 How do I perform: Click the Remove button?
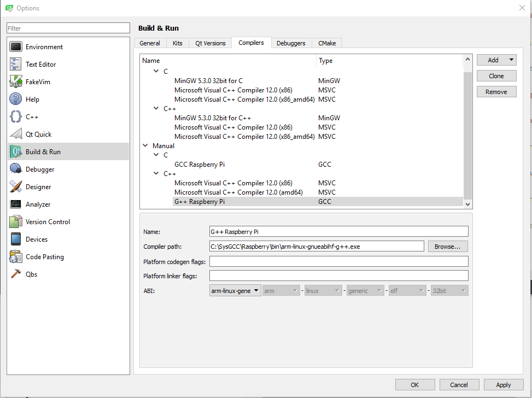496,92
